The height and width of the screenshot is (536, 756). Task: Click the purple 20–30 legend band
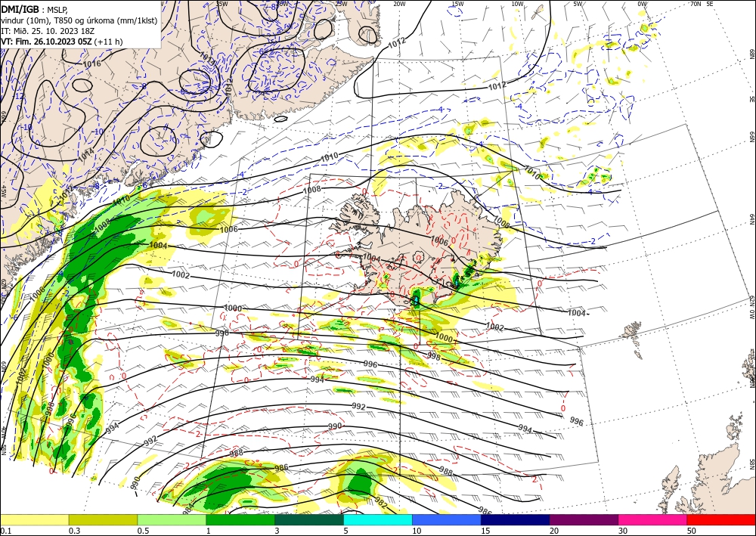click(584, 519)
